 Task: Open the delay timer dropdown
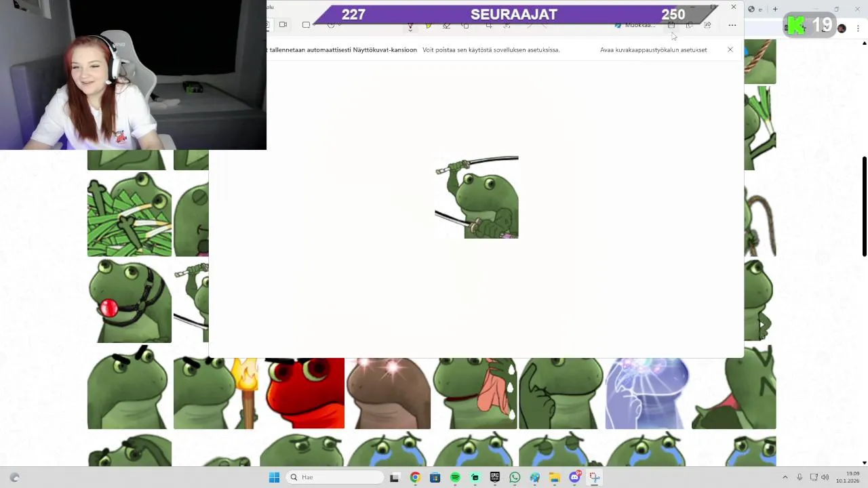(x=333, y=25)
